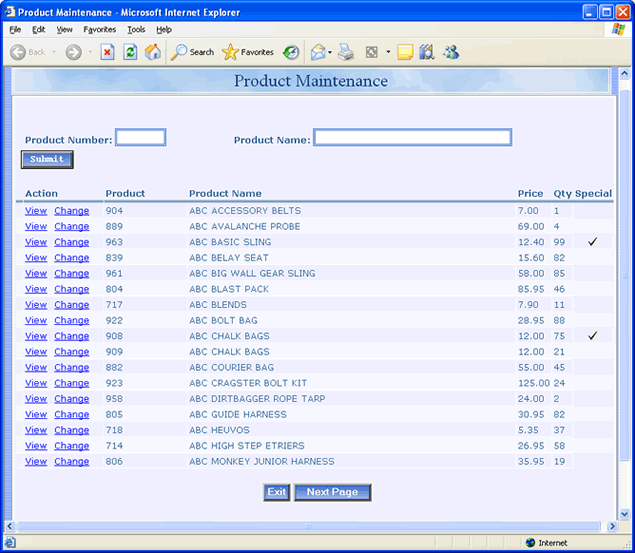Click the Special column header
Viewport: 635px width, 553px height.
pyautogui.click(x=593, y=194)
